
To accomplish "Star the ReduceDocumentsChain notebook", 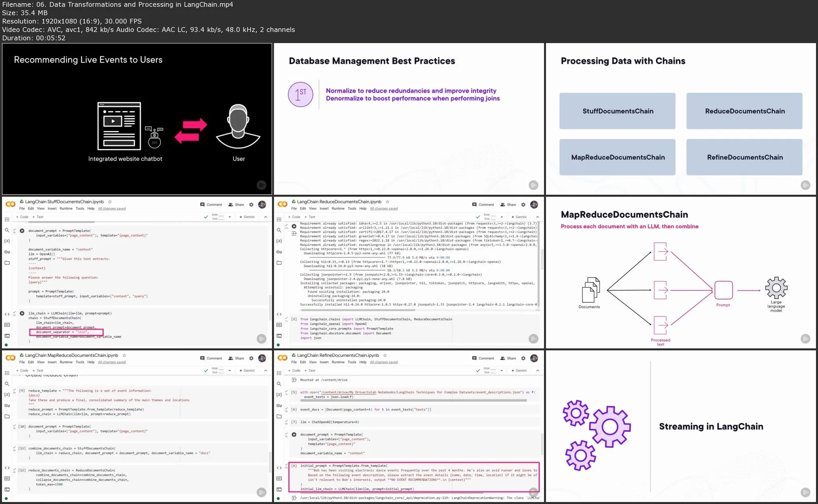I will [387, 202].
